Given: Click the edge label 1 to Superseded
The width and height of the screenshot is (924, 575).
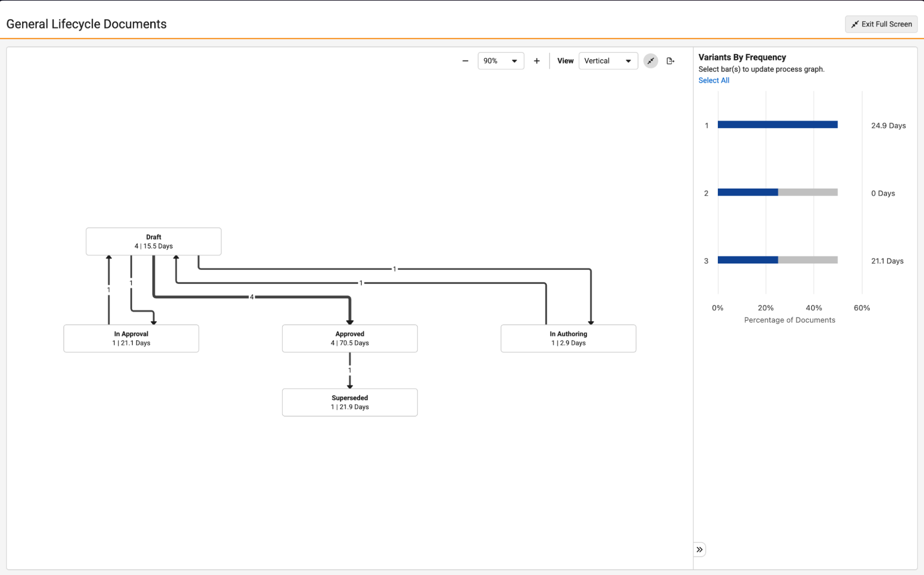Looking at the screenshot, I should pyautogui.click(x=350, y=370).
